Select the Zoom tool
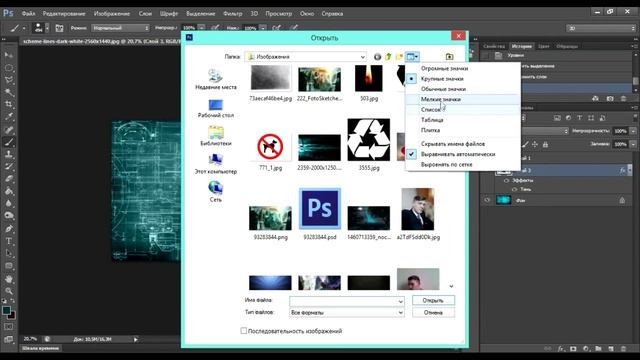Screen dimensions: 640x360 pos(9,291)
